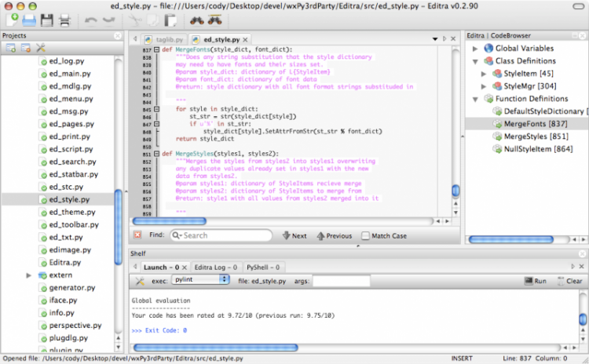Click the Redo arrow icon
Screen dimensions: 589x364
click(x=108, y=20)
